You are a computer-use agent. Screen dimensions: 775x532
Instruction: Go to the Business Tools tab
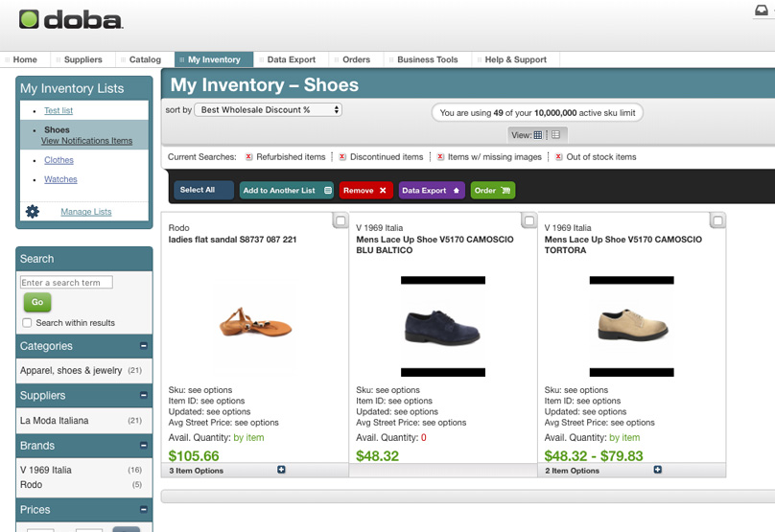click(427, 59)
